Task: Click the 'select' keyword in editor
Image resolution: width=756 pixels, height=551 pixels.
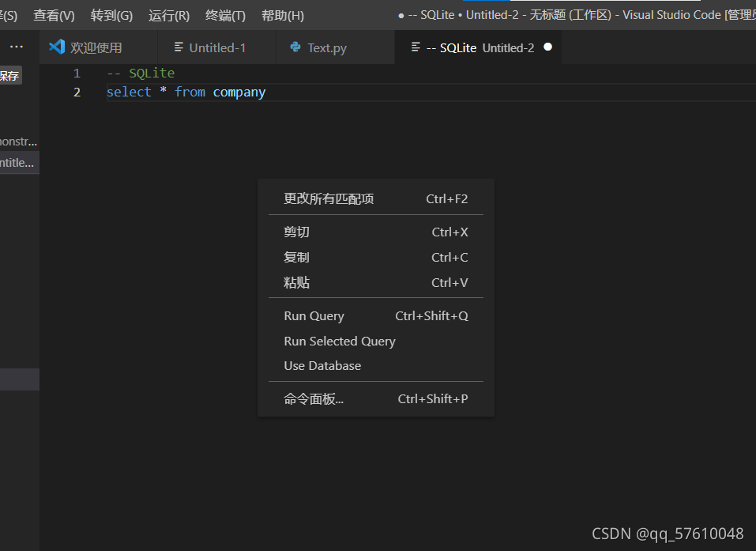Action: [x=129, y=92]
